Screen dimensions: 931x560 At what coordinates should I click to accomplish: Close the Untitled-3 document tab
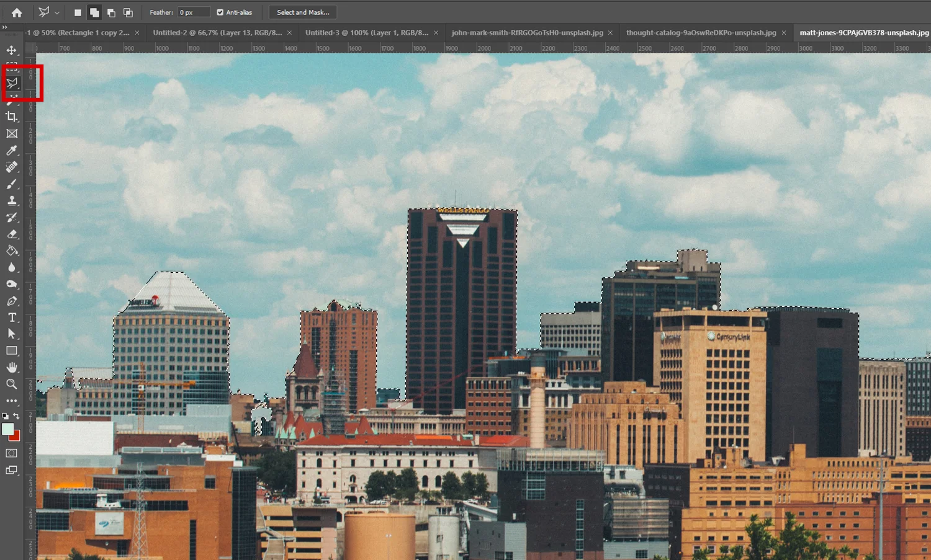[436, 33]
